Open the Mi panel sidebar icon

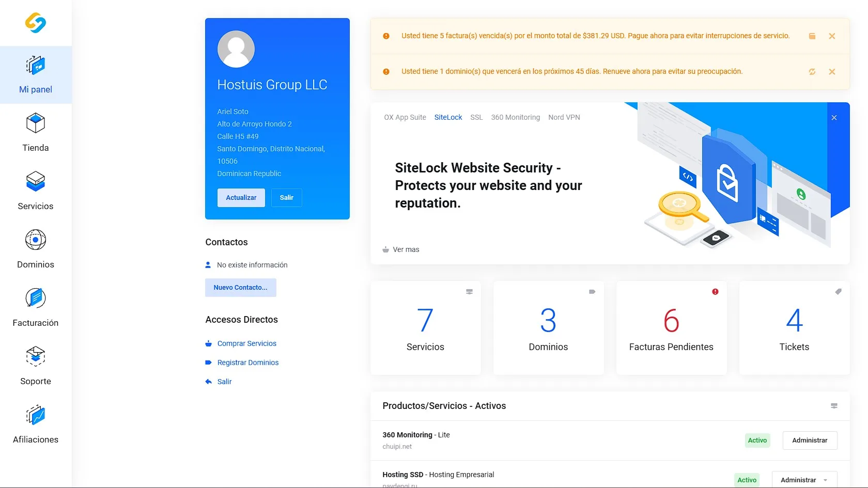click(36, 66)
